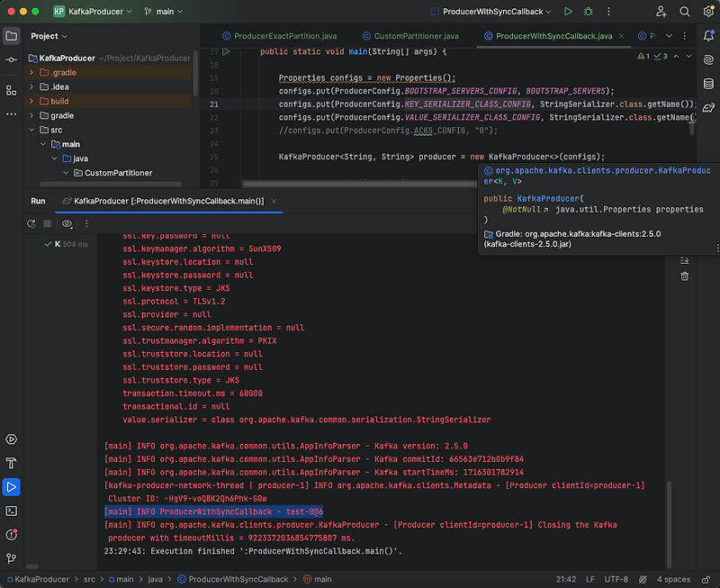Close the ProducerWithSyncCallback.java tab
720x588 pixels.
pos(621,36)
